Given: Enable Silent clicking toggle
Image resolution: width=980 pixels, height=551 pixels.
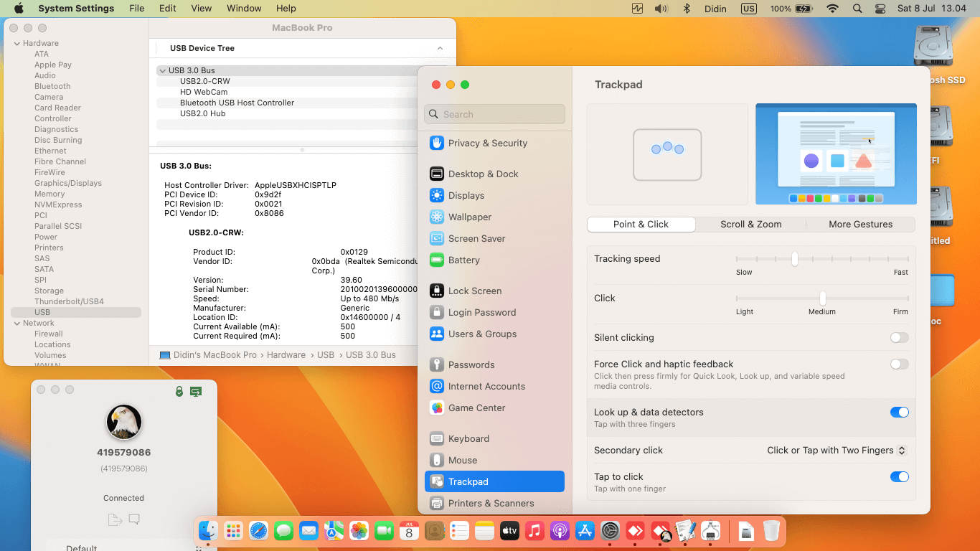Looking at the screenshot, I should point(899,337).
